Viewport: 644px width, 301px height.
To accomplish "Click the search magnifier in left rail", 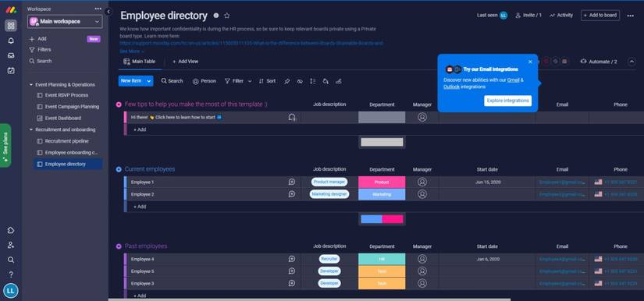I will pos(11,260).
